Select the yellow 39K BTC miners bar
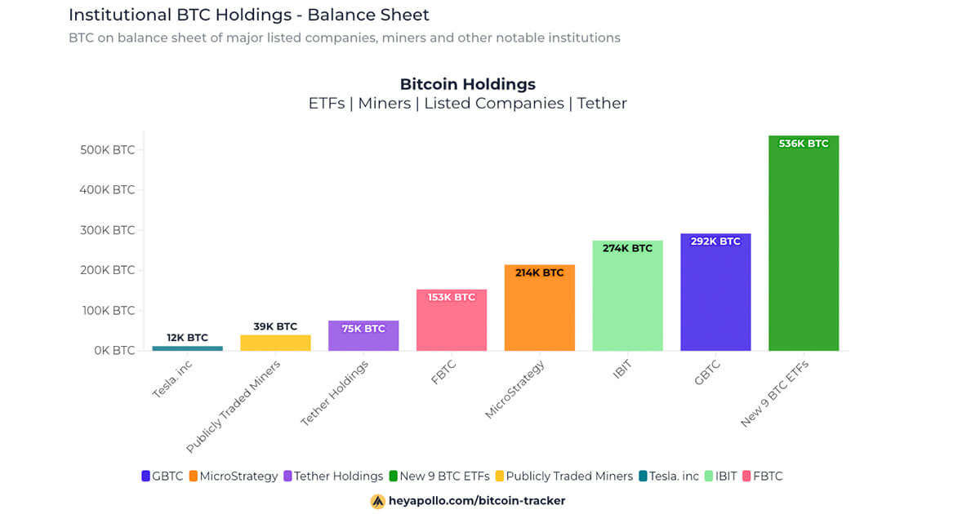 (275, 343)
